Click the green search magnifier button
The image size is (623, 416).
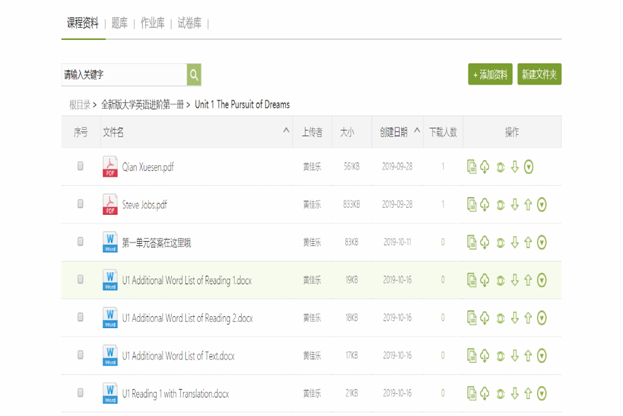coord(194,75)
